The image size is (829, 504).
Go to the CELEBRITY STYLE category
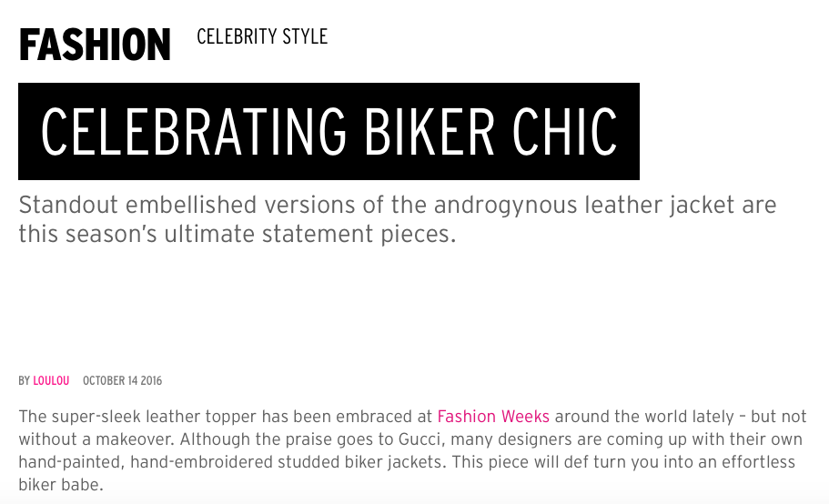[262, 37]
